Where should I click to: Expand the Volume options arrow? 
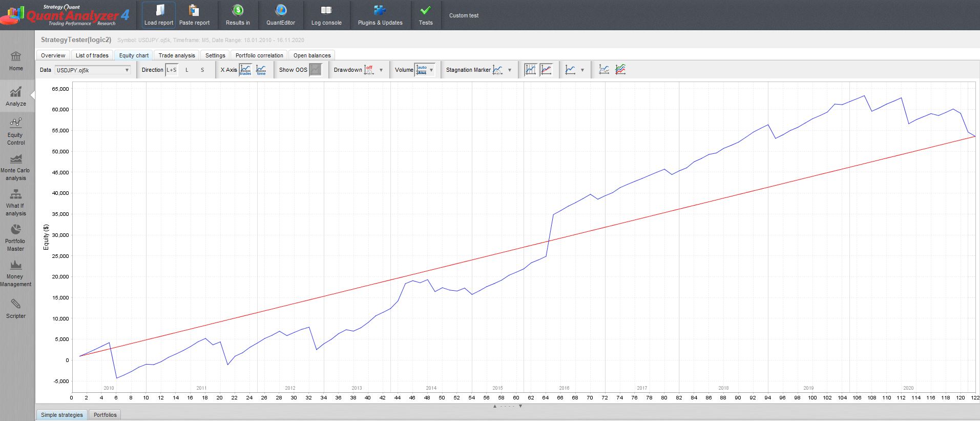[x=432, y=70]
